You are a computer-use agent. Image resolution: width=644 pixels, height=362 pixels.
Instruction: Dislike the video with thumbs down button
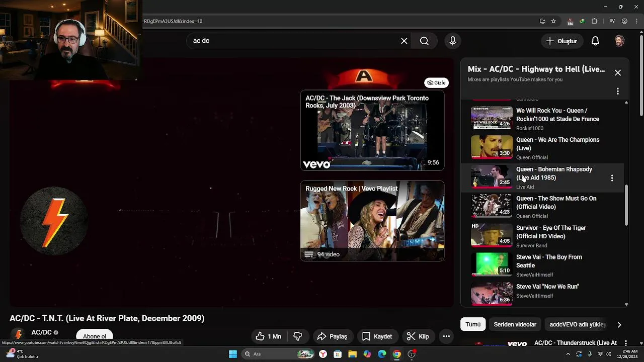coord(297,336)
